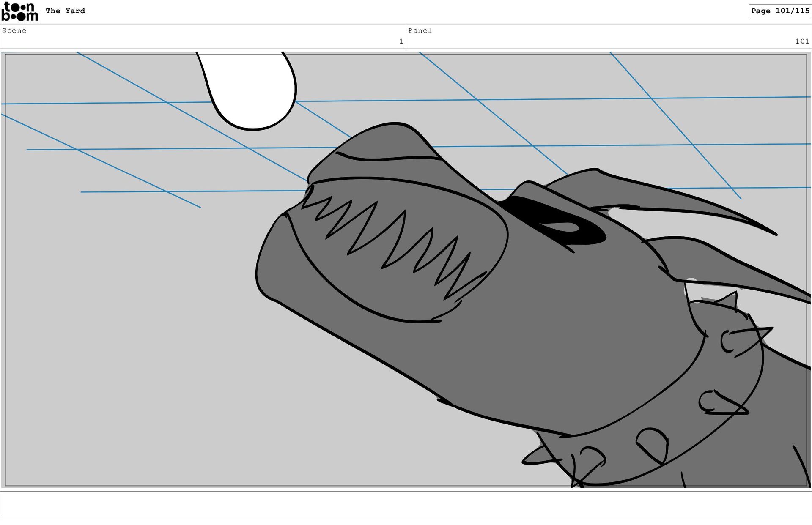Select the panel number 101 value

coord(802,41)
